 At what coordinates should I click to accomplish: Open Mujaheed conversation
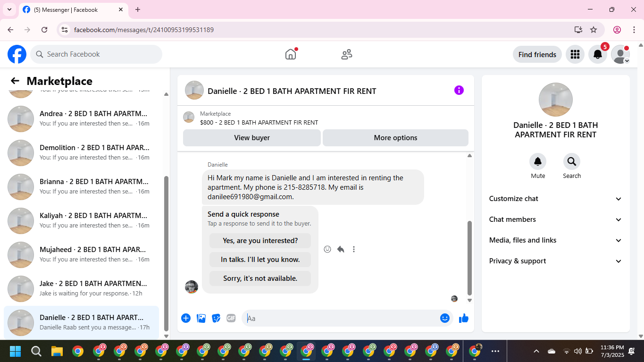(x=81, y=255)
